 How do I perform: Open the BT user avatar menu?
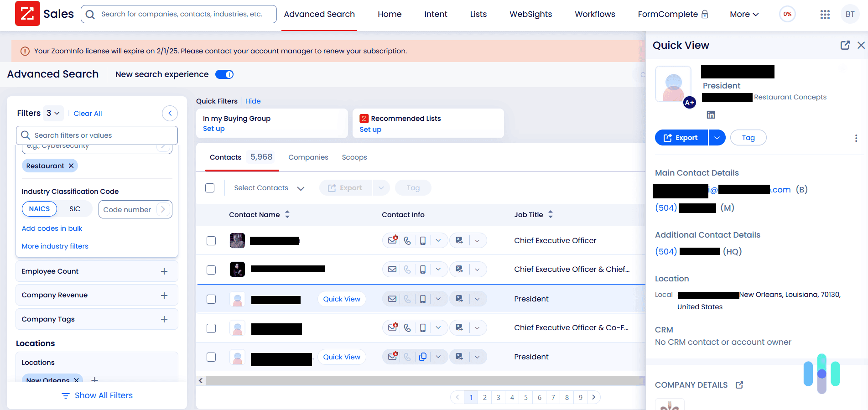coord(850,14)
